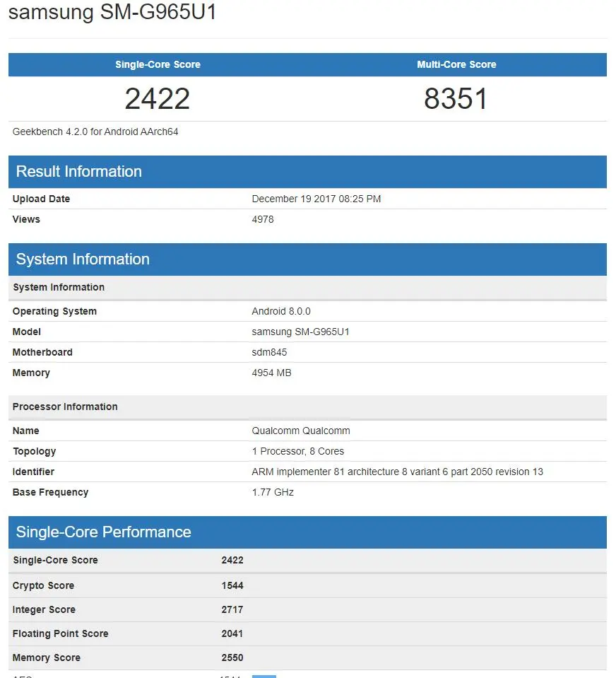616x678 pixels.
Task: Select the '1.77 GHz' value
Action: pyautogui.click(x=273, y=492)
